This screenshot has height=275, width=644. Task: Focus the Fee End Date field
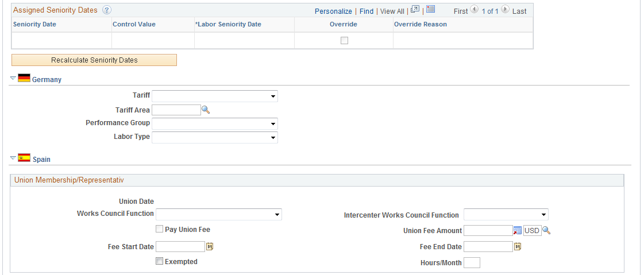[488, 246]
